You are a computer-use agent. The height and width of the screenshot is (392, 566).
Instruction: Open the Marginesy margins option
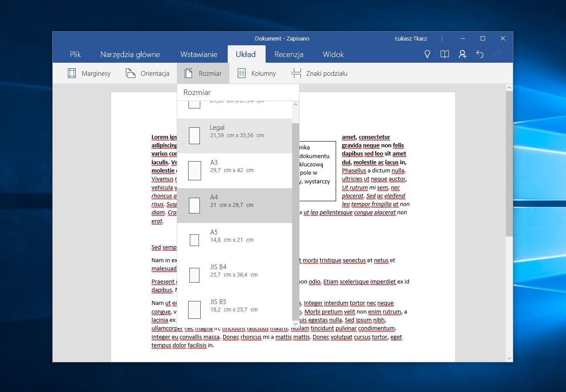(x=89, y=74)
